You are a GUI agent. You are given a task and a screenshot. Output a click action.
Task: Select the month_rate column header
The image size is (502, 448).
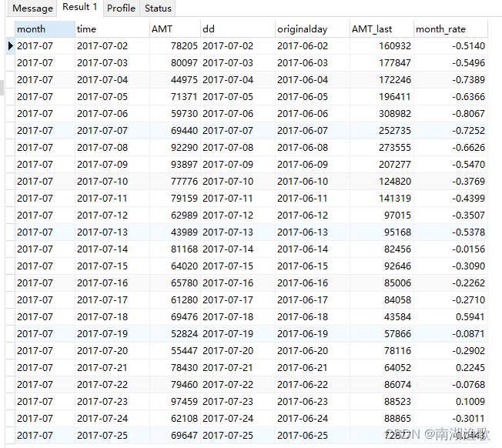pos(450,29)
